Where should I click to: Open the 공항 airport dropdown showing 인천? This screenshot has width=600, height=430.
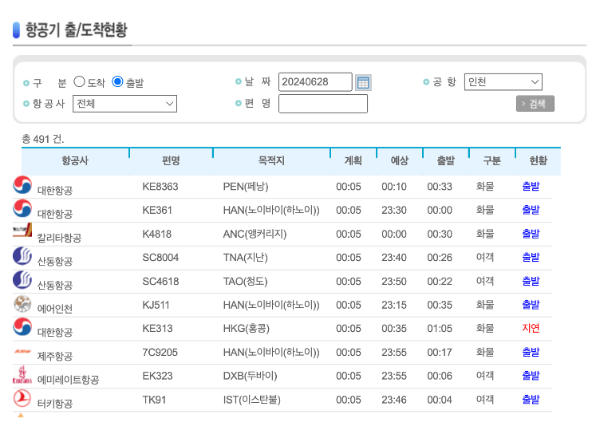click(503, 82)
